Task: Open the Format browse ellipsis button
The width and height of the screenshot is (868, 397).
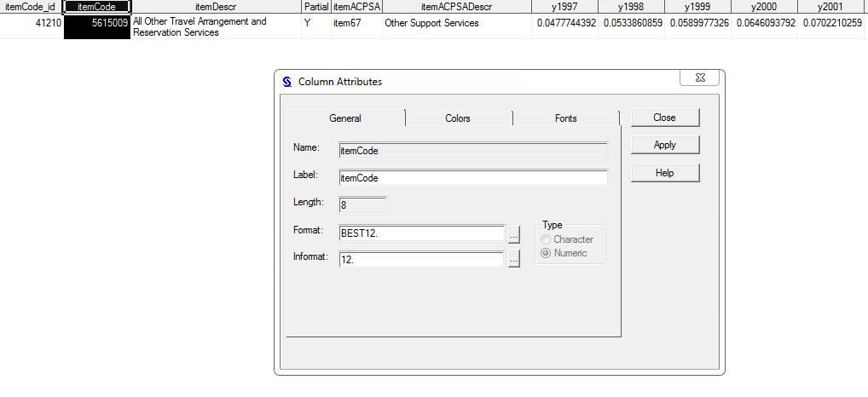Action: point(513,233)
